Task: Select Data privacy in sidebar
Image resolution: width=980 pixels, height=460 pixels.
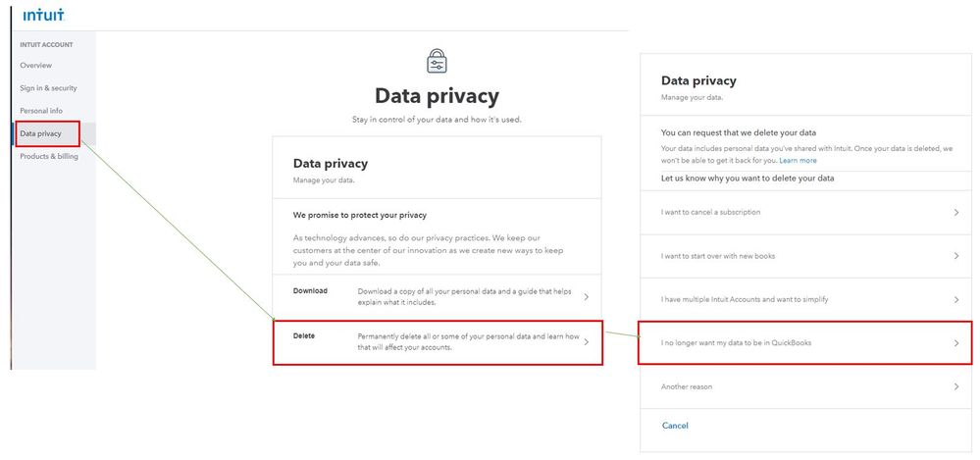Action: coord(41,133)
